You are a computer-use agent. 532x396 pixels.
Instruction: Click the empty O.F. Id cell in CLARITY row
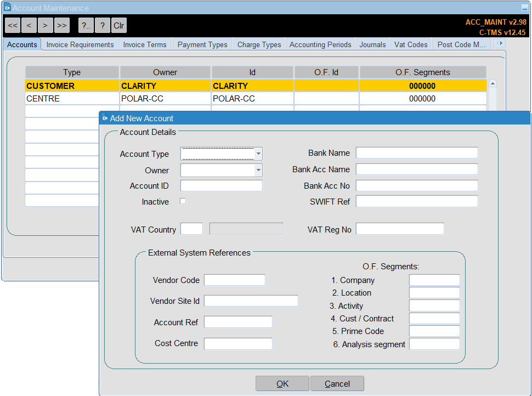point(326,86)
